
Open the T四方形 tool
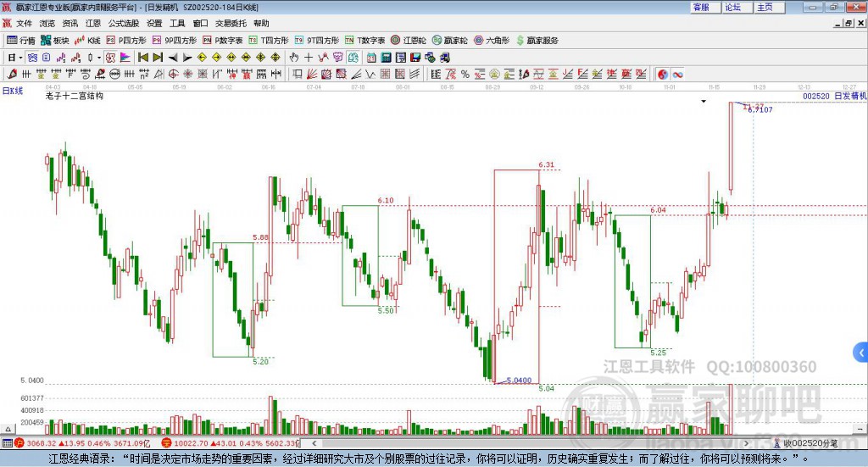pos(269,41)
